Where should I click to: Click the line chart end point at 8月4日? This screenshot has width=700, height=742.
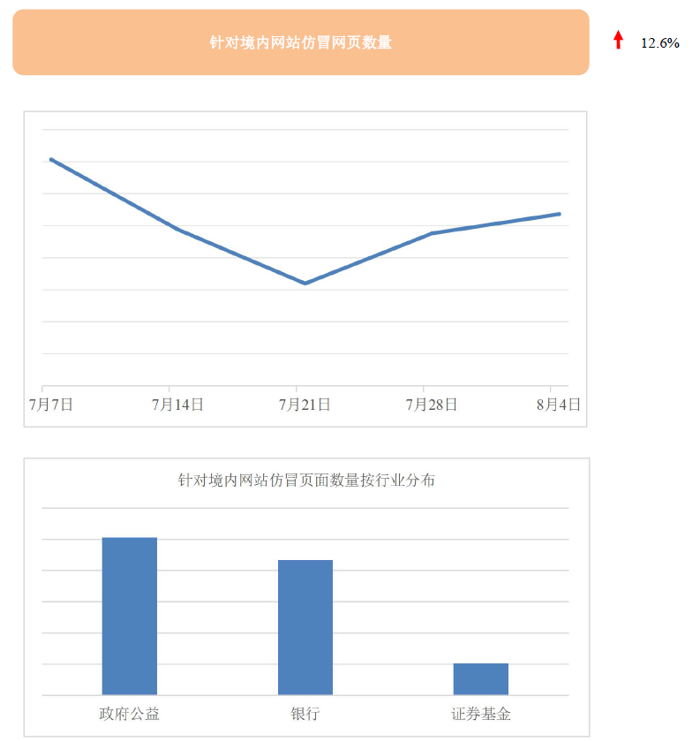click(560, 214)
